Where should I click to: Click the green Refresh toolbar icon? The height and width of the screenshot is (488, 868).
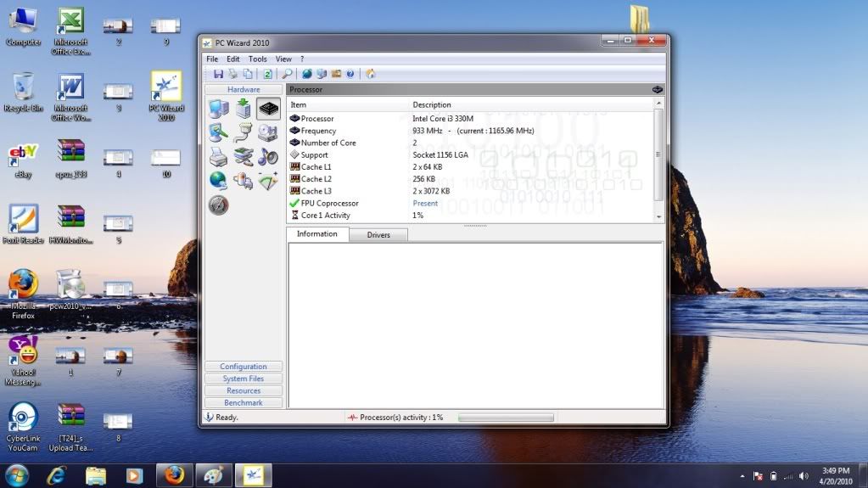click(x=267, y=74)
